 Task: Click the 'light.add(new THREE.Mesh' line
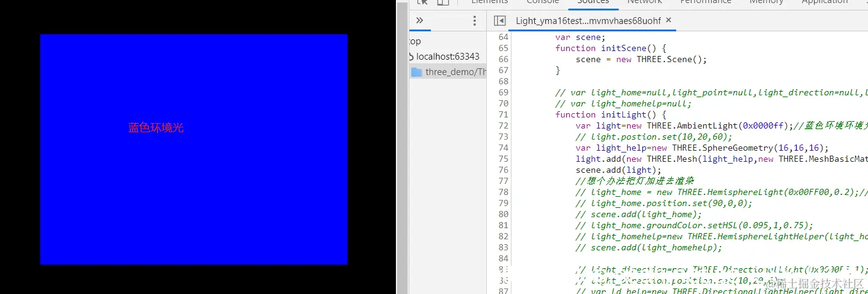(x=722, y=159)
